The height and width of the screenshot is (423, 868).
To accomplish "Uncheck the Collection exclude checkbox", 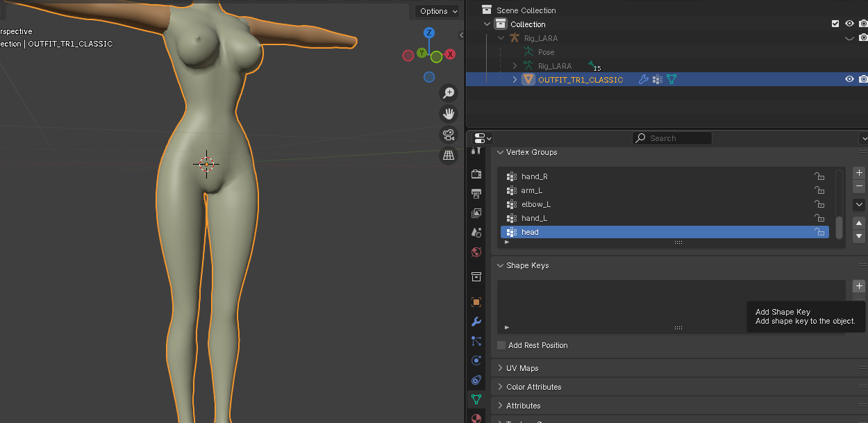I will point(835,24).
